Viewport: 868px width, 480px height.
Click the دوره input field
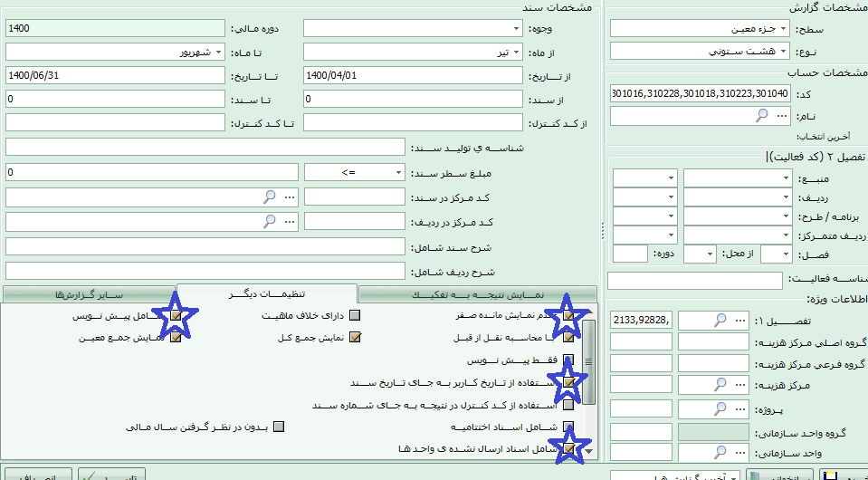(631, 254)
